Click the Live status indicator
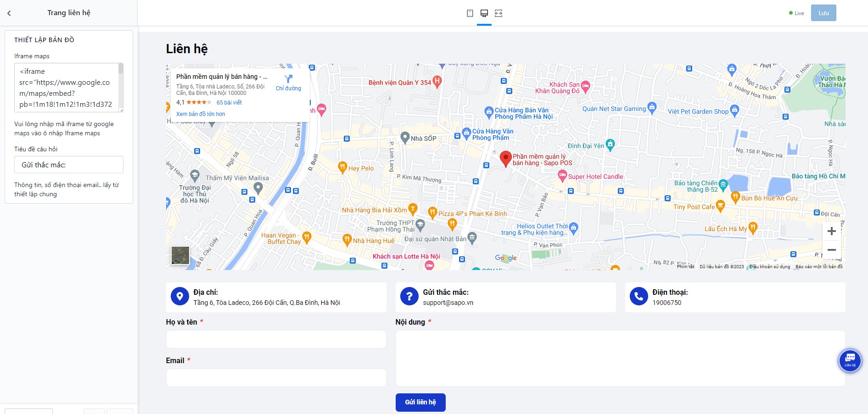Image resolution: width=868 pixels, height=414 pixels. 796,13
